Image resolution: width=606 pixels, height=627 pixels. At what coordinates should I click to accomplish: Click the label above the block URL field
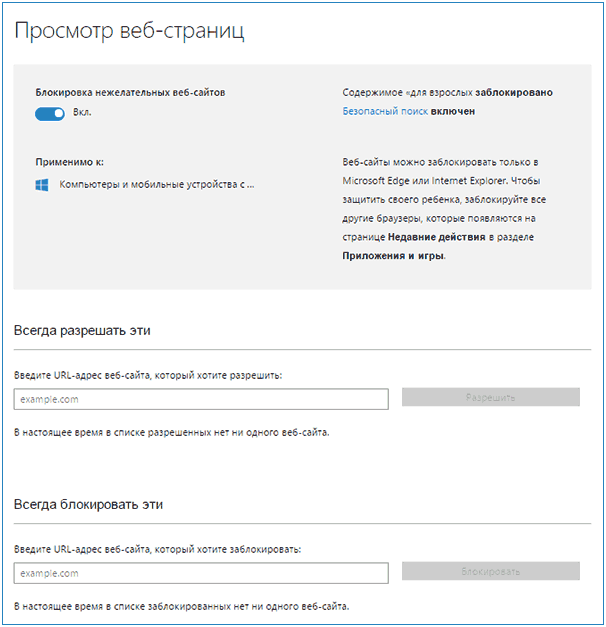click(157, 549)
